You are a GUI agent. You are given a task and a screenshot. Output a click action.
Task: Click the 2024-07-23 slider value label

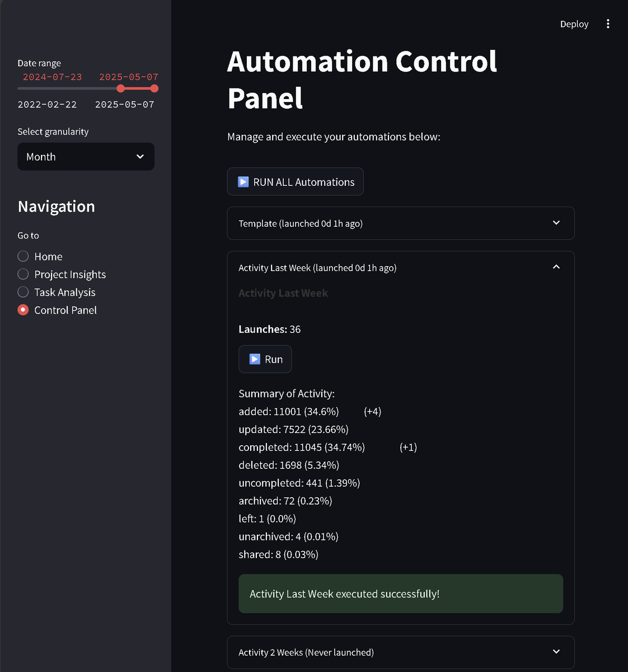tap(53, 77)
